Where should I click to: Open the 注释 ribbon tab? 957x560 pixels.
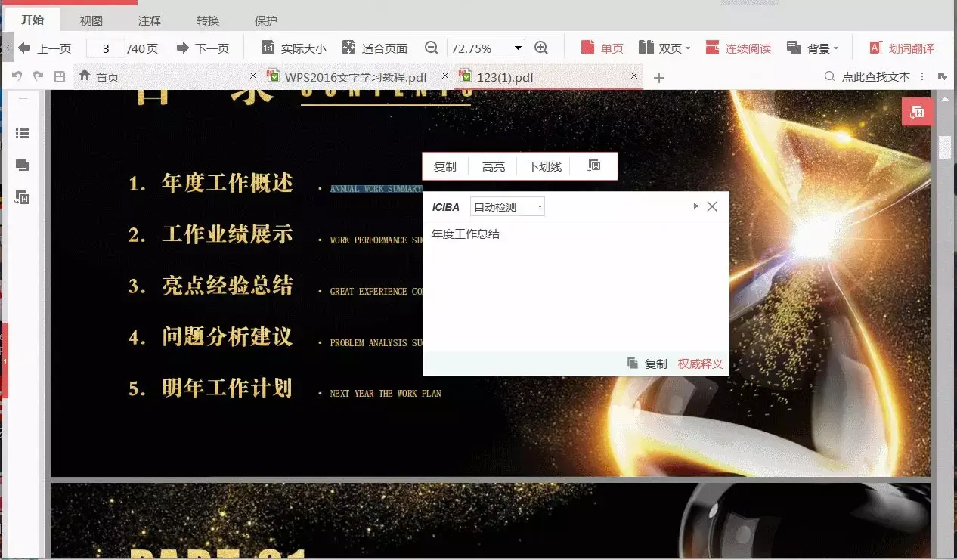pos(150,21)
